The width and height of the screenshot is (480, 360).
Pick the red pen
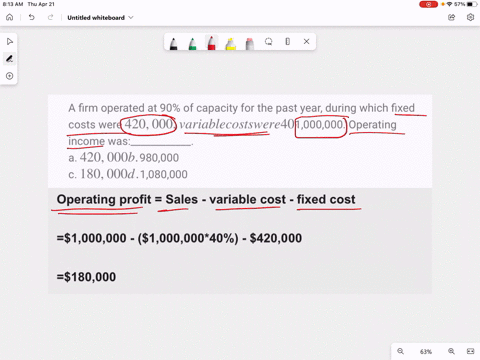click(x=211, y=43)
